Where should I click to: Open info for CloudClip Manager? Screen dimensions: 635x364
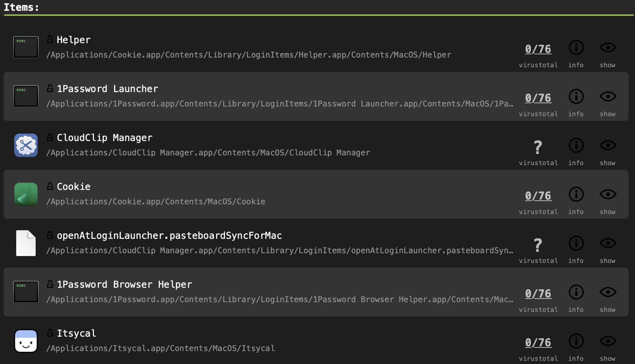(576, 145)
